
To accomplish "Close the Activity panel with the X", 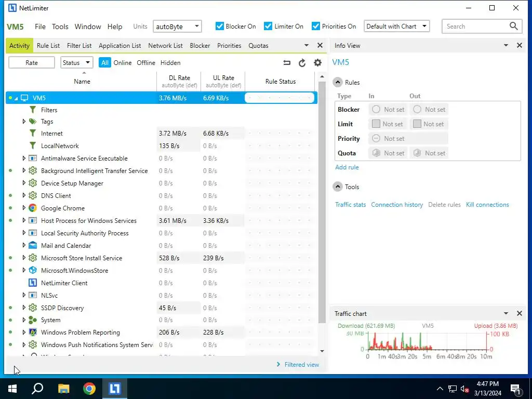I will point(320,45).
